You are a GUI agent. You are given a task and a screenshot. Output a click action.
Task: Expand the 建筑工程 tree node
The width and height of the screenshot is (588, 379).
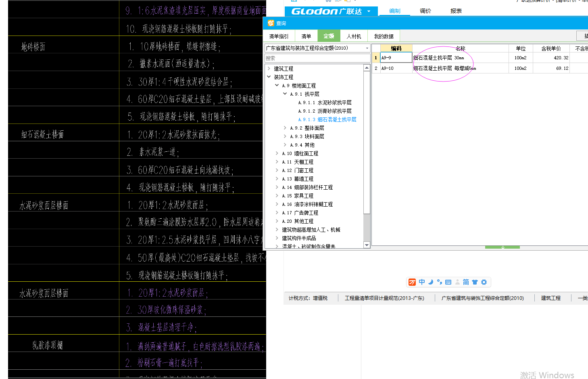(x=269, y=69)
